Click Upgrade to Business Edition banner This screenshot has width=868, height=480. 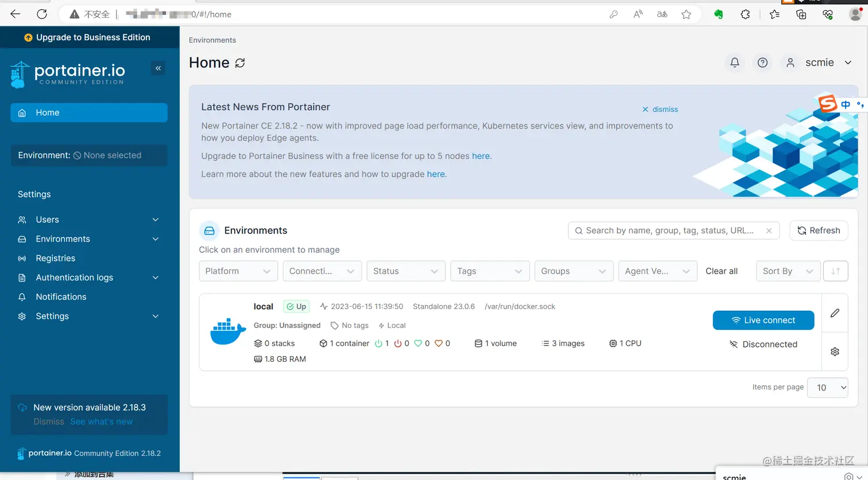tap(90, 37)
